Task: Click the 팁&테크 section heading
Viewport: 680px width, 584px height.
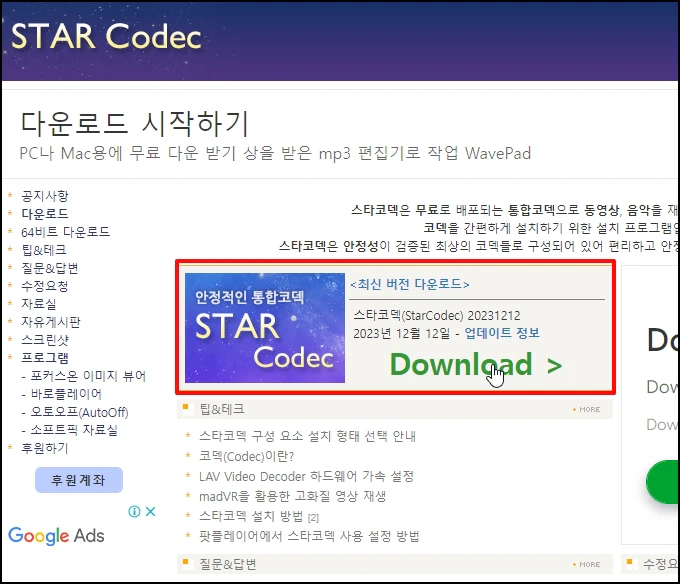Action: [x=222, y=409]
